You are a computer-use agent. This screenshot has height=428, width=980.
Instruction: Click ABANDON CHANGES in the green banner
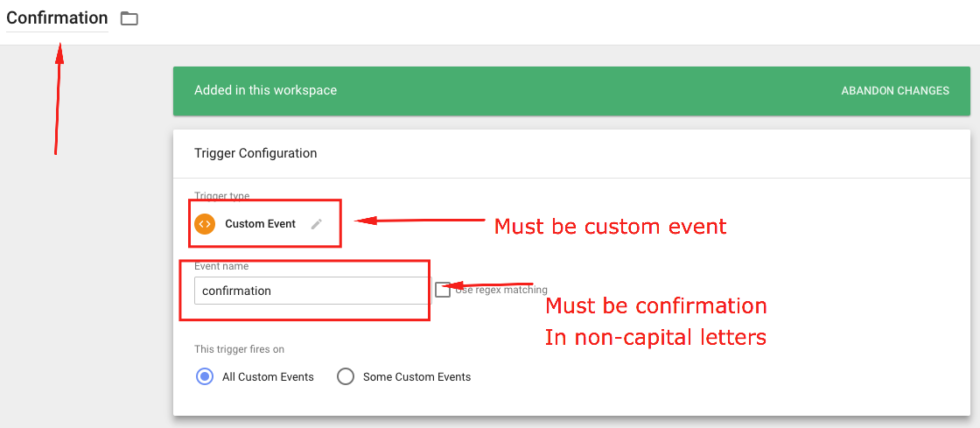coord(895,91)
